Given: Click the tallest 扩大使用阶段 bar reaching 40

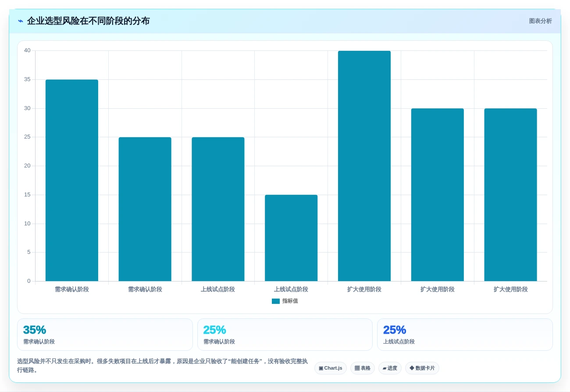Looking at the screenshot, I should (x=364, y=166).
